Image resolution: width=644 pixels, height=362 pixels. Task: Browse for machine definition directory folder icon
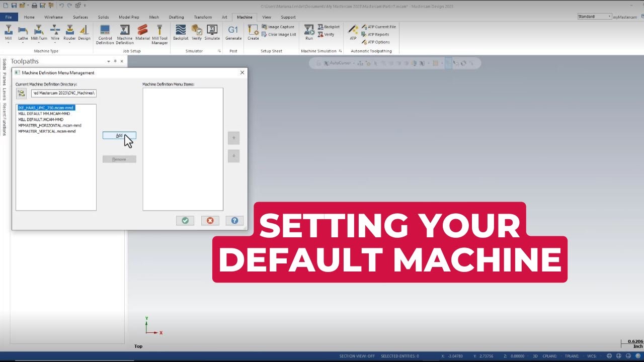[21, 94]
